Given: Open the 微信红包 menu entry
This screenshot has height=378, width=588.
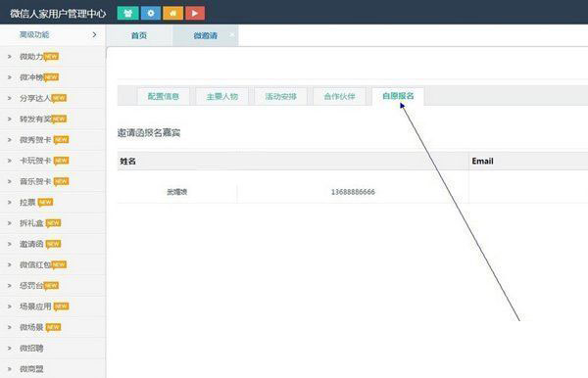Looking at the screenshot, I should click(x=53, y=264).
